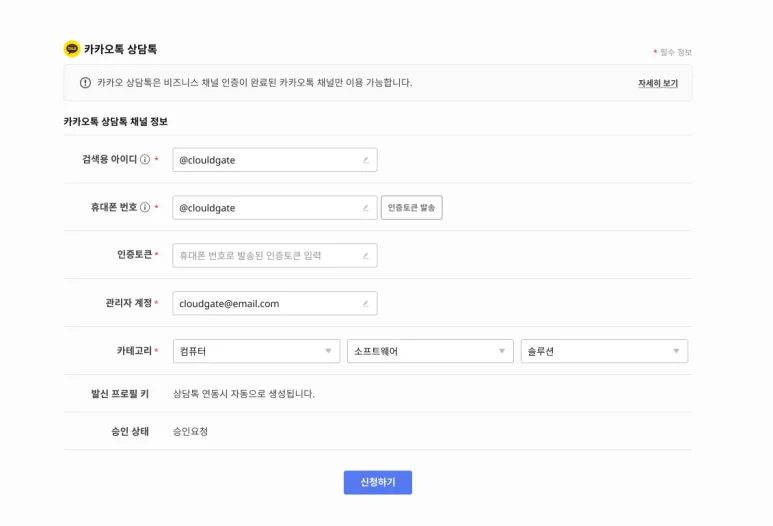Open info tooltip next to 휴대폰 번호
The height and width of the screenshot is (526, 773).
[145, 207]
